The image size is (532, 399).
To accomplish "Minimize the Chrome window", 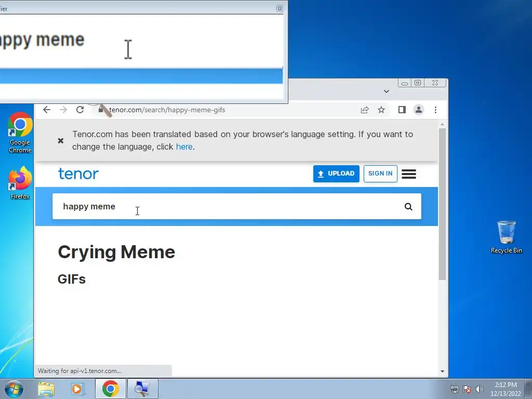I will click(404, 83).
